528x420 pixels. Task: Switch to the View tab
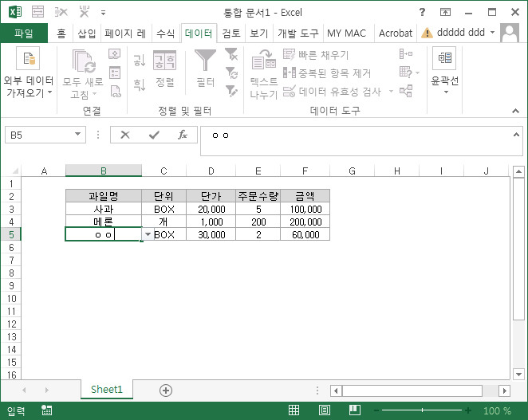(x=258, y=33)
